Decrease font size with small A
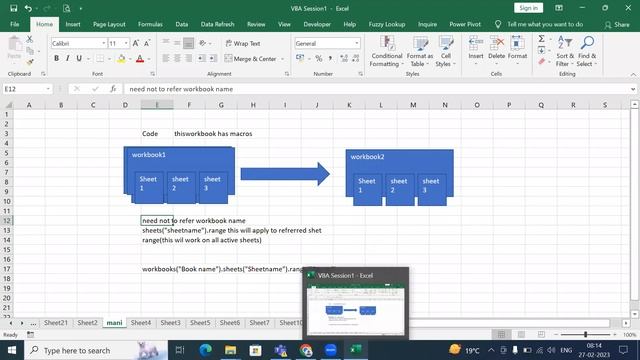640x360 pixels. [x=147, y=43]
